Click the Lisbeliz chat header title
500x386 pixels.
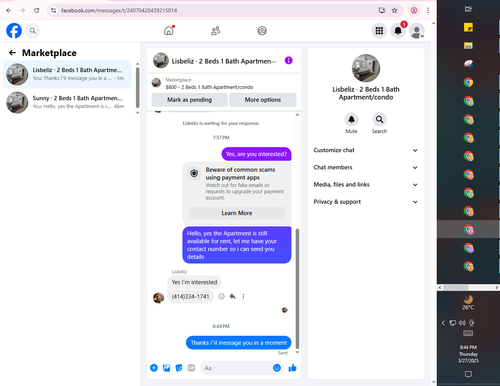pyautogui.click(x=224, y=61)
